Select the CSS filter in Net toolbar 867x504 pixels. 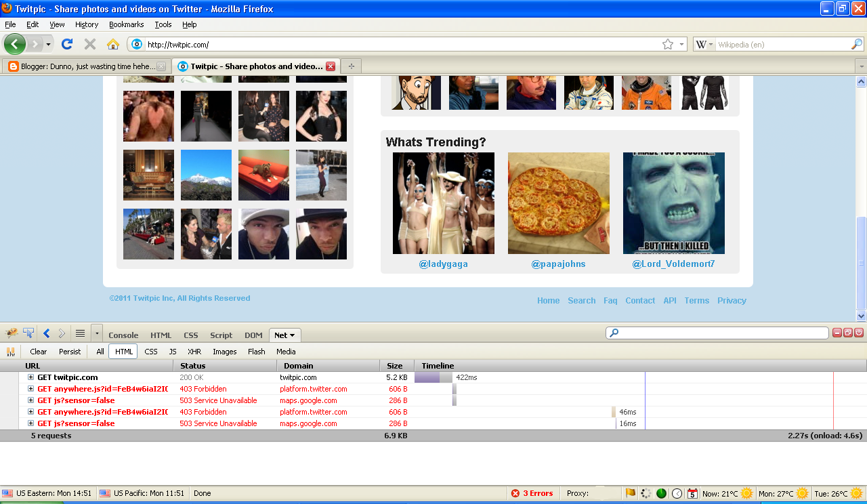click(x=151, y=352)
